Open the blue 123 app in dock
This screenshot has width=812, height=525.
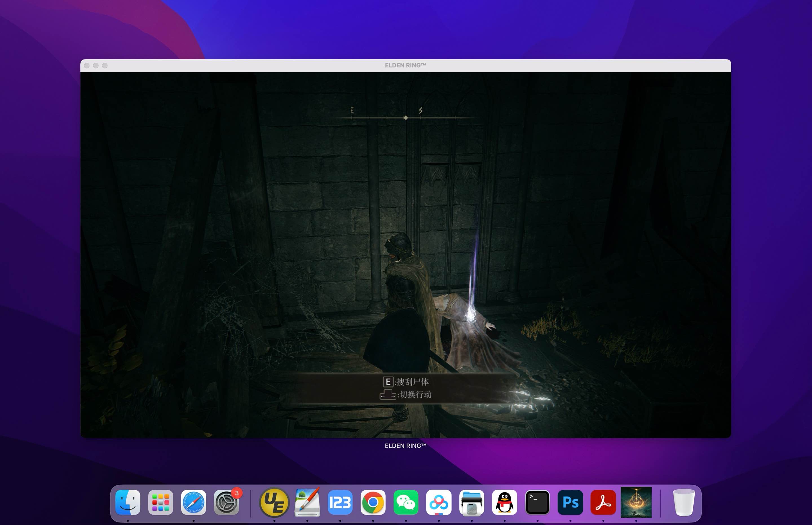click(x=340, y=502)
